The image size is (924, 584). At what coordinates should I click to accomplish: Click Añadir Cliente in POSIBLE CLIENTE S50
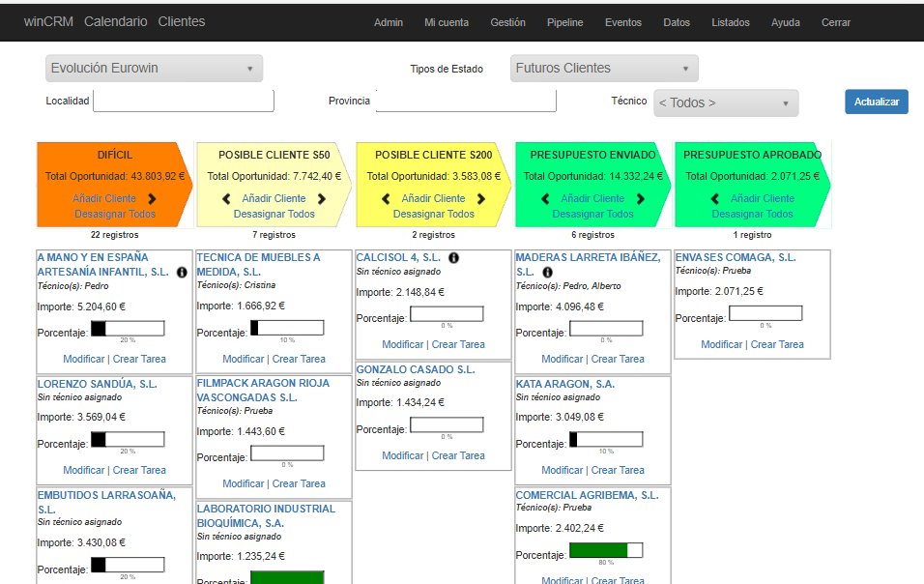pyautogui.click(x=274, y=198)
